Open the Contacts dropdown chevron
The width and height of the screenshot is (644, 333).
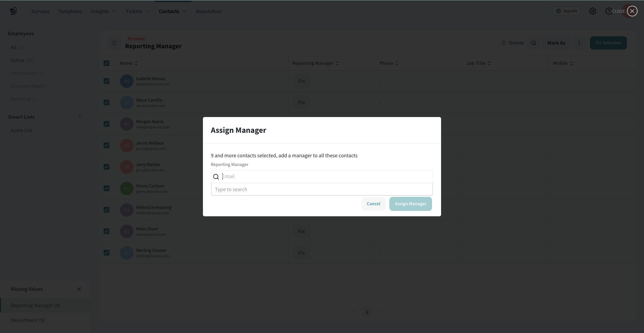[x=184, y=11]
